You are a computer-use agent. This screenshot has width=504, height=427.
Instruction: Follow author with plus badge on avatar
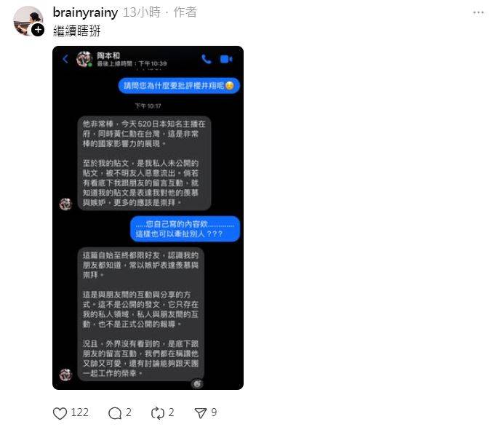pyautogui.click(x=38, y=30)
